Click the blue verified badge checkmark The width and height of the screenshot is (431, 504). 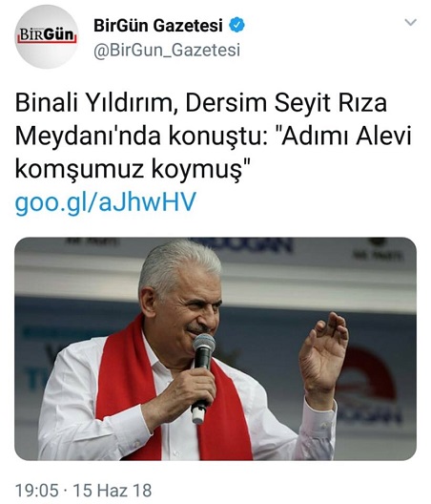pos(236,26)
